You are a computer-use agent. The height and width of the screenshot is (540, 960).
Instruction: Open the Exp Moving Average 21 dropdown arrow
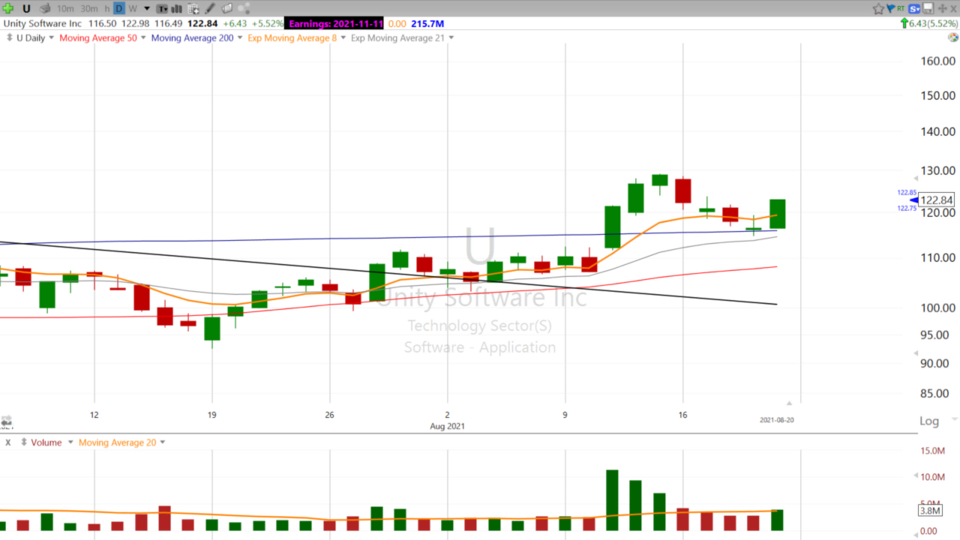coord(451,38)
